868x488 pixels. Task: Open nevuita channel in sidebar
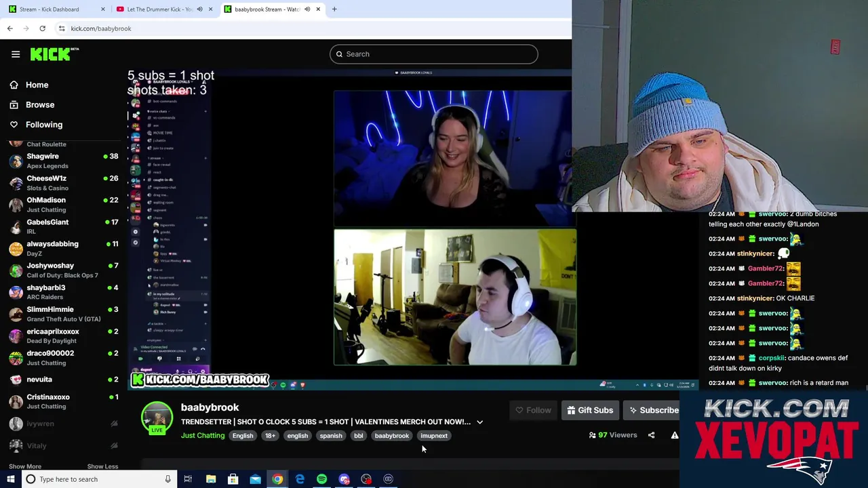62,380
